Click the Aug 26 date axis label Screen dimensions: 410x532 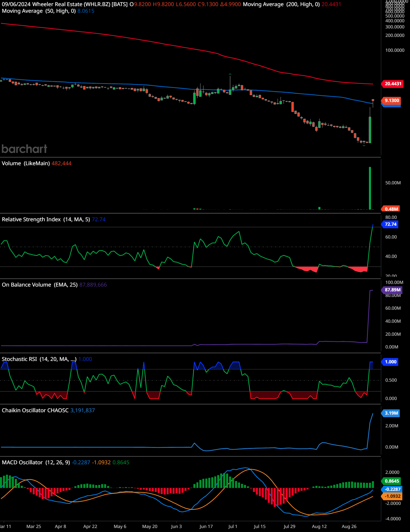[x=349, y=526]
